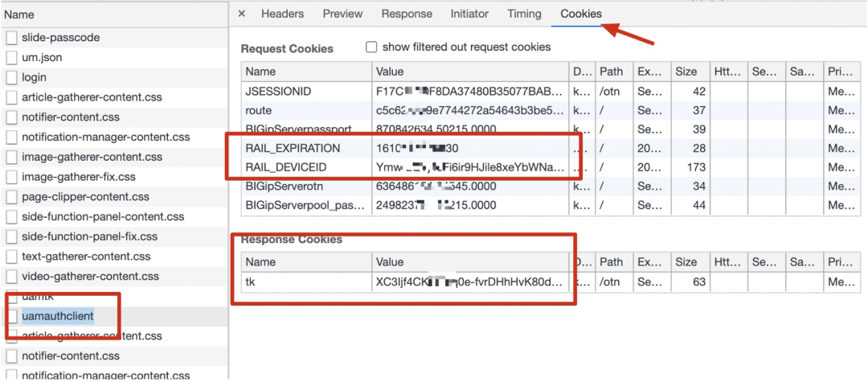Switch to the Headers tab
This screenshot has height=382, width=868.
coord(282,14)
